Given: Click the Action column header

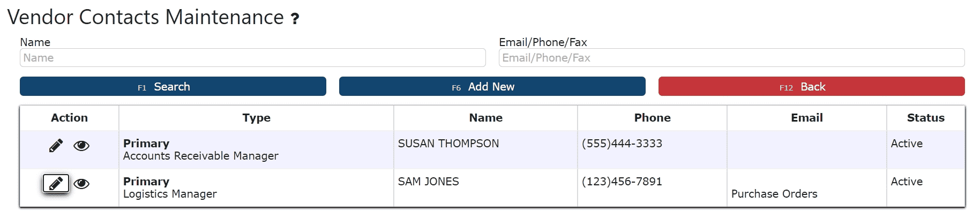Looking at the screenshot, I should pyautogui.click(x=69, y=118).
